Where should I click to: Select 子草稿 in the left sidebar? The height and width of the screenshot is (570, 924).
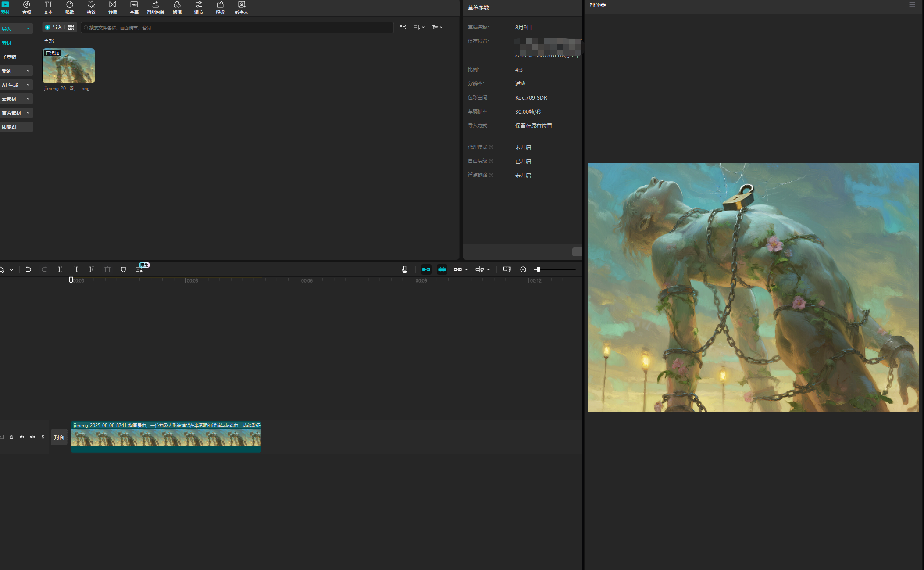coord(9,57)
